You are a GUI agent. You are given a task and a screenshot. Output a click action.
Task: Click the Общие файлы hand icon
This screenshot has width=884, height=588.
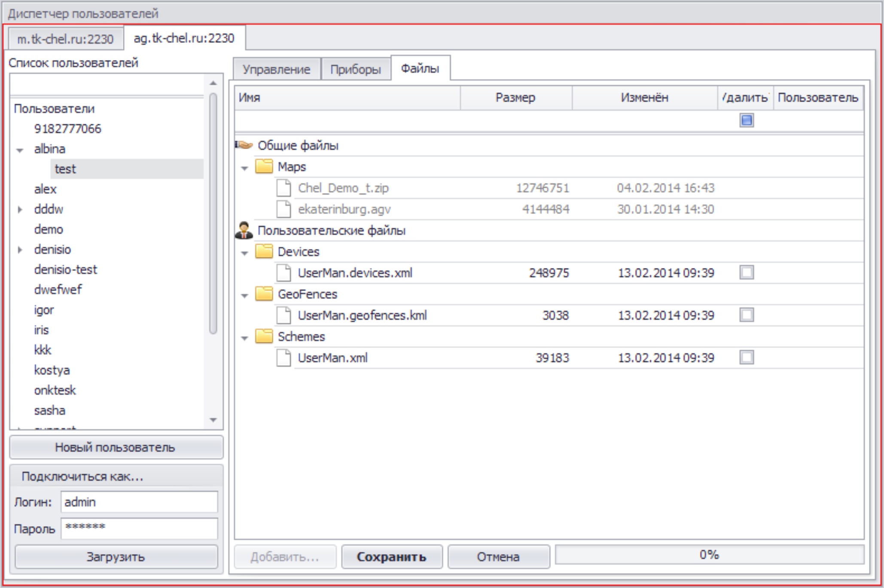(x=244, y=145)
